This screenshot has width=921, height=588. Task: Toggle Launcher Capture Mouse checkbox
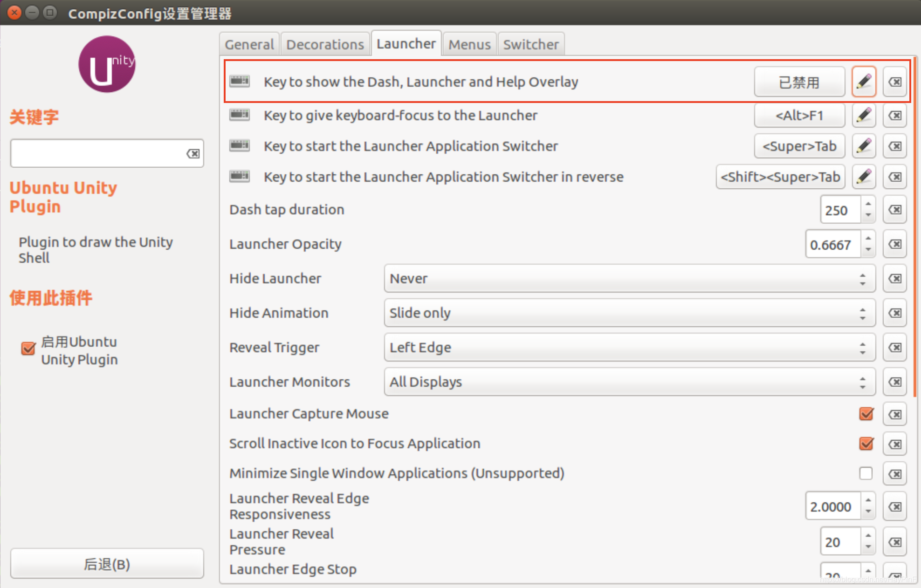pos(866,414)
